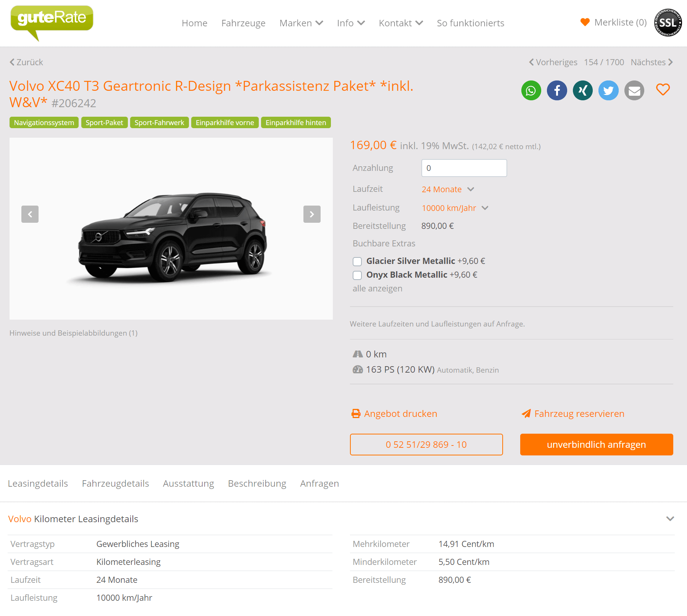Switch to the Ausstattung tab
The image size is (687, 616).
click(188, 483)
